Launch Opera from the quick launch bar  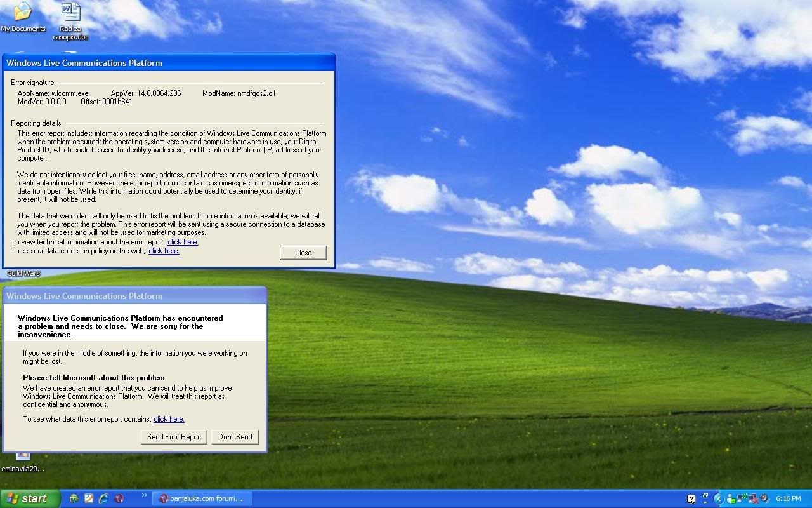click(x=119, y=498)
